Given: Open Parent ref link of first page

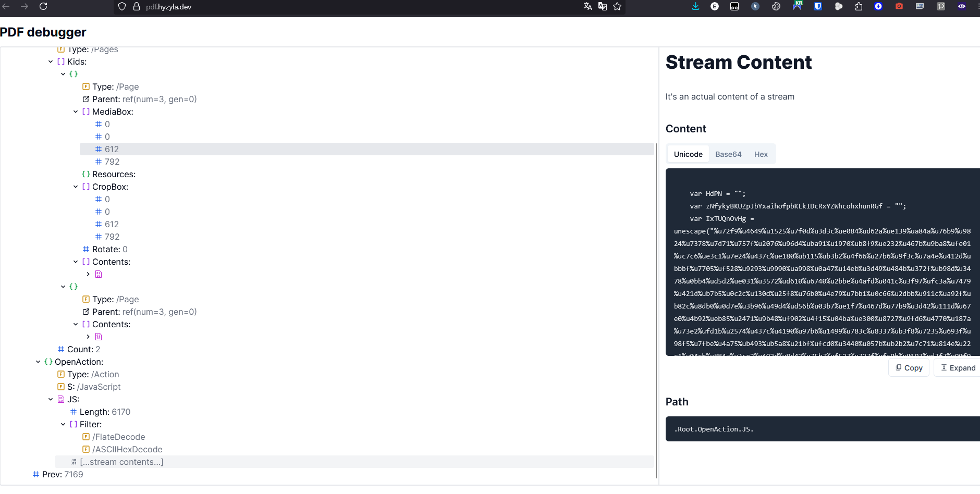Looking at the screenshot, I should tap(160, 99).
